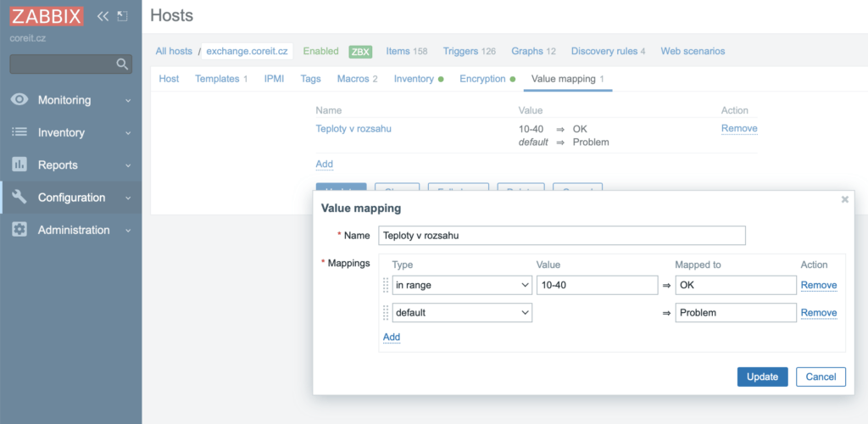This screenshot has height=424, width=868.
Task: Click the search magnifier icon
Action: pyautogui.click(x=122, y=64)
